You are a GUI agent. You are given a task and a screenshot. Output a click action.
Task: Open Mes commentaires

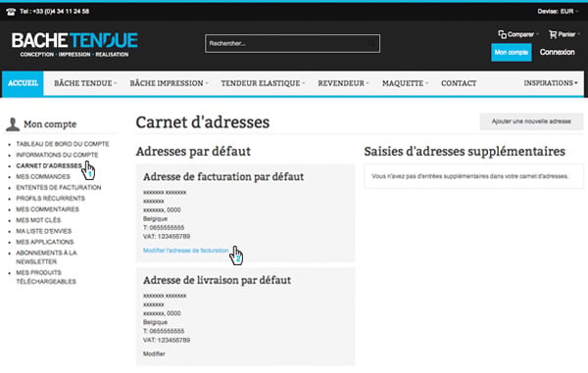(x=48, y=209)
